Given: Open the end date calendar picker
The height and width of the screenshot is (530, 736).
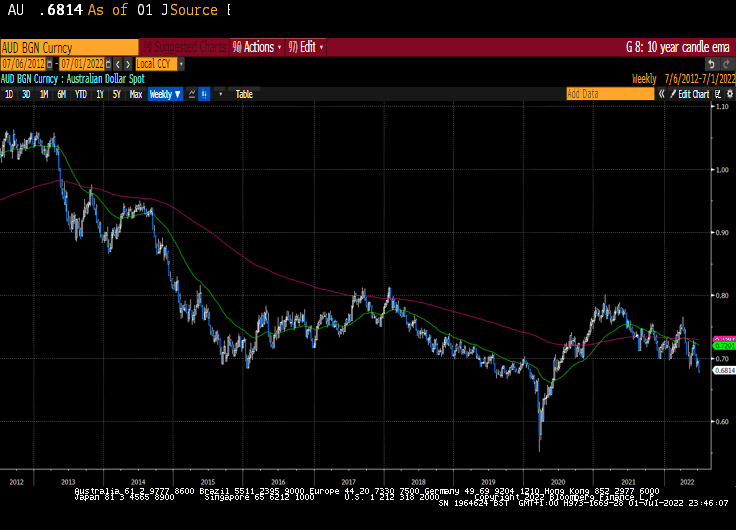Looking at the screenshot, I should (x=108, y=64).
